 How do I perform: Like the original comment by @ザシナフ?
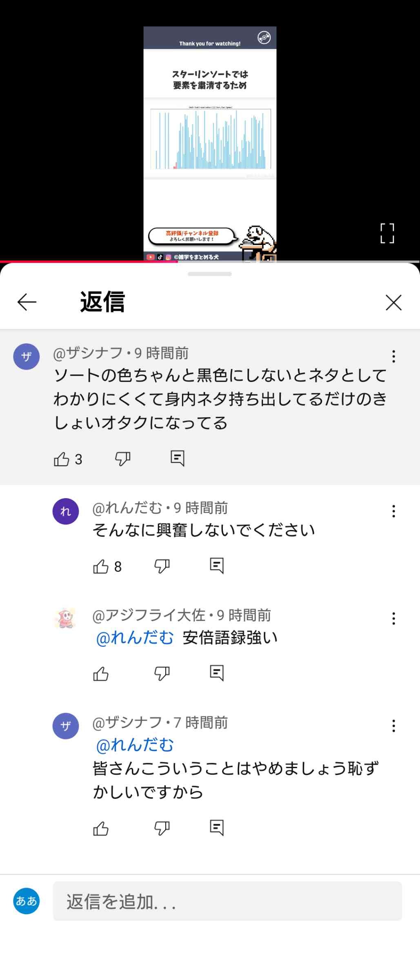pyautogui.click(x=62, y=459)
